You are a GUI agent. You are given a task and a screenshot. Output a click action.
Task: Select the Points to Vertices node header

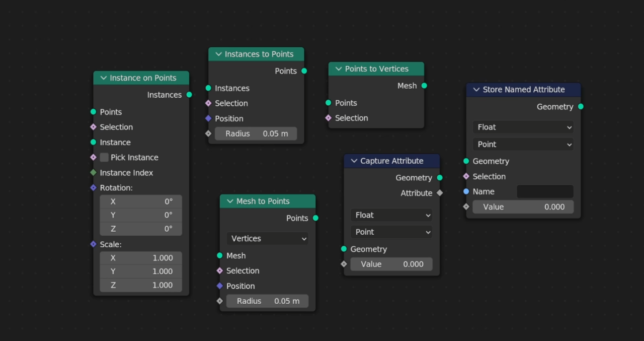(376, 69)
